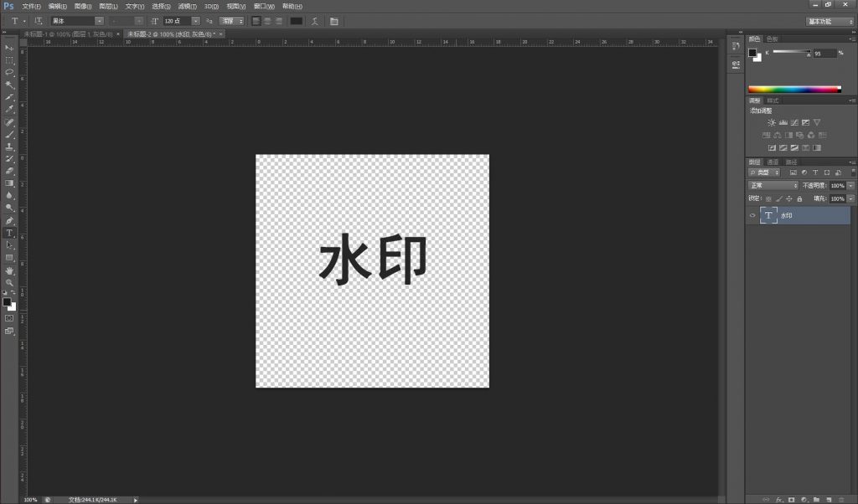This screenshot has width=858, height=504.
Task: Open the font family dropdown 黑体
Action: 77,21
